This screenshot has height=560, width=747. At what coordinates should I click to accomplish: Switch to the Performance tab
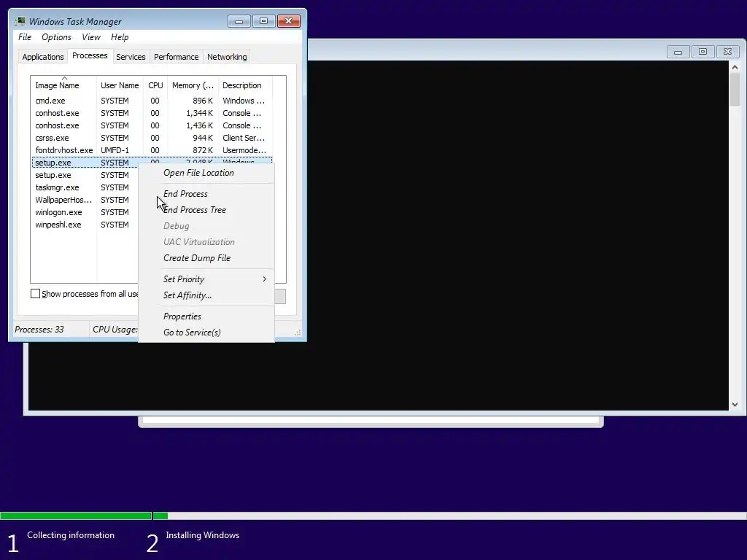[x=177, y=57]
